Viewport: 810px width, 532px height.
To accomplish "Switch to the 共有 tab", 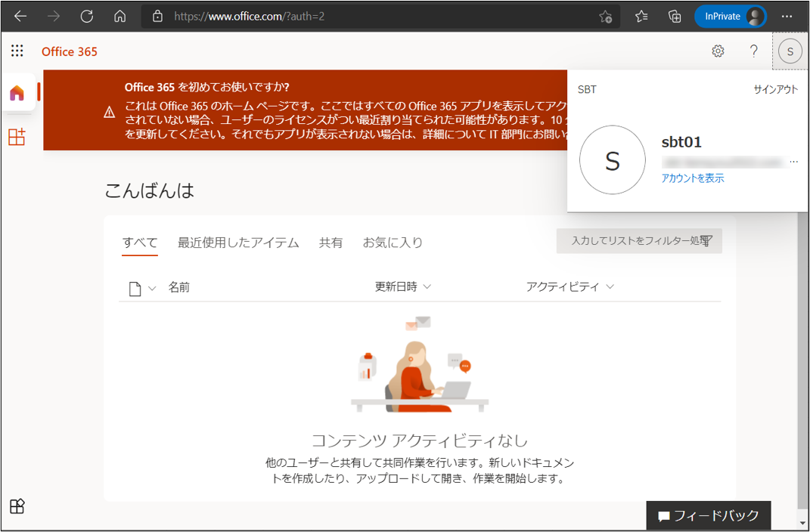I will [331, 243].
